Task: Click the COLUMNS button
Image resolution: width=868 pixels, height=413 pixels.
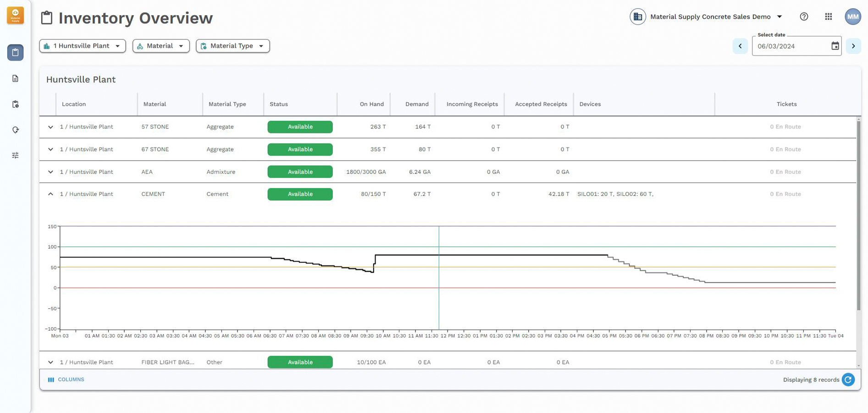Action: [66, 380]
